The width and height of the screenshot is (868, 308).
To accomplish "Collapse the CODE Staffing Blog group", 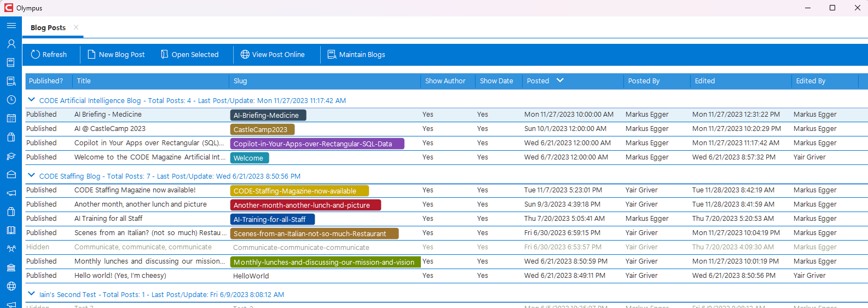I will click(31, 175).
